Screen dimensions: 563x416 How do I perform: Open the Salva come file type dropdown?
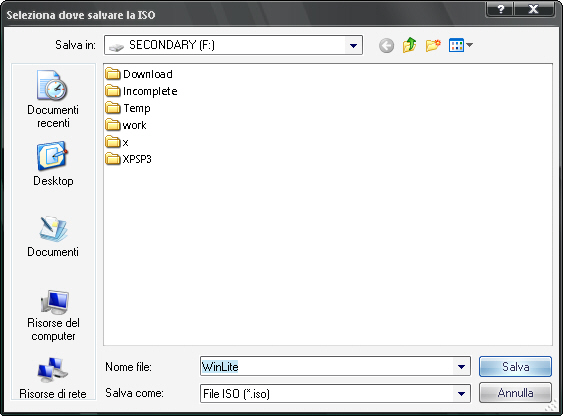[x=461, y=394]
